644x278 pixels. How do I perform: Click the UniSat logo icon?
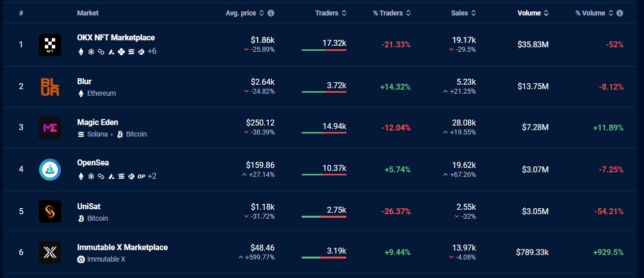(x=50, y=211)
